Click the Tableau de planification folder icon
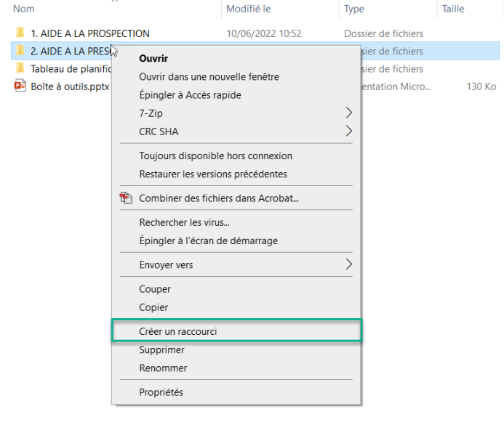This screenshot has height=425, width=504. pyautogui.click(x=20, y=68)
